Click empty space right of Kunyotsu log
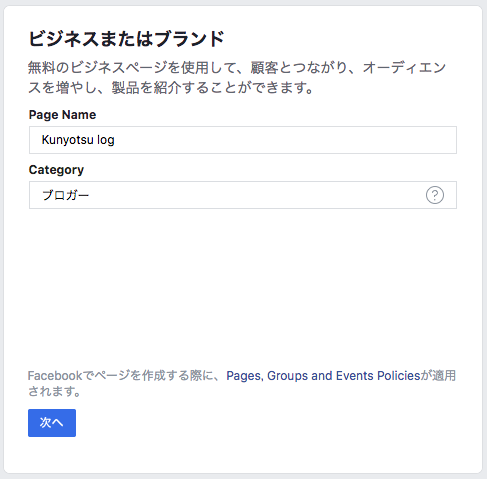This screenshot has height=479, width=487. 283,140
